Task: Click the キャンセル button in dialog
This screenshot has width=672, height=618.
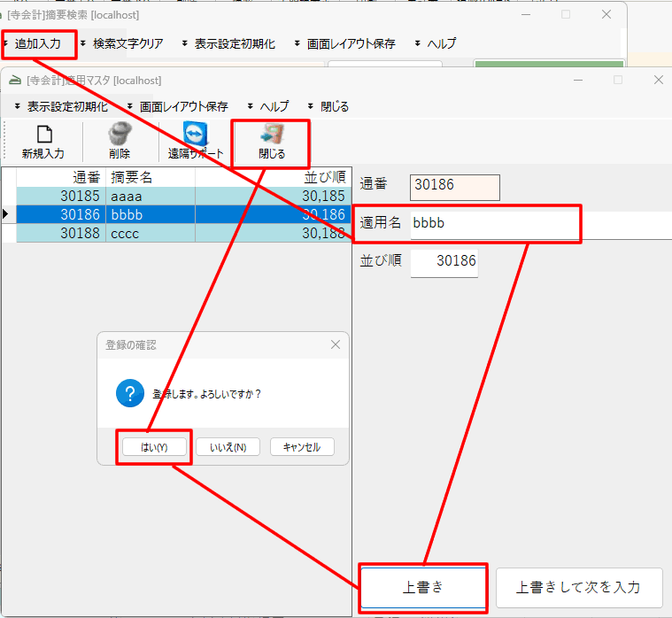Action: click(x=301, y=446)
